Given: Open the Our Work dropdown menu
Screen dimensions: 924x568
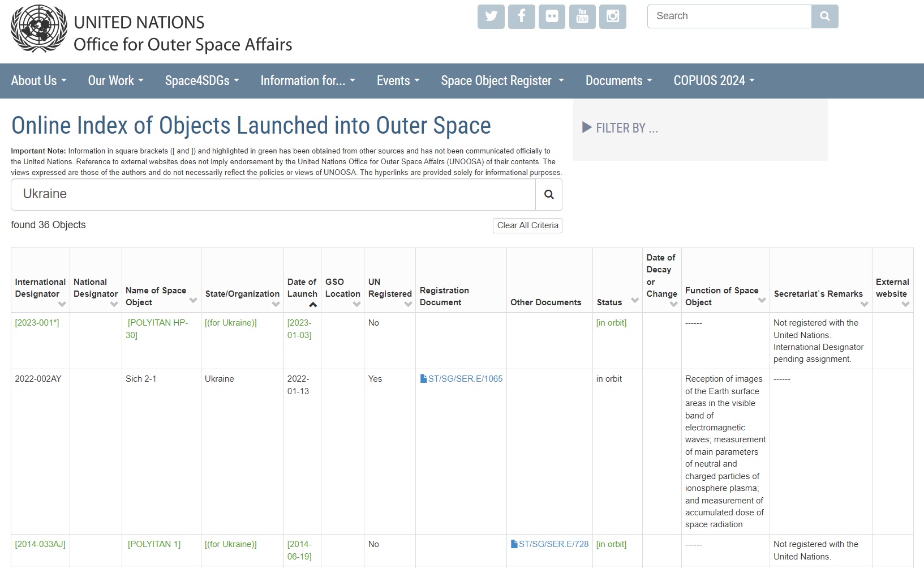Looking at the screenshot, I should pos(116,80).
